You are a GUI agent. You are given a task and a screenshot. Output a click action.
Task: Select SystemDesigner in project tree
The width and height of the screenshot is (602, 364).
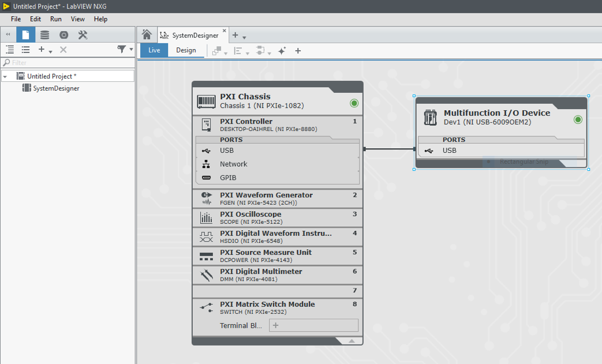[x=56, y=88]
